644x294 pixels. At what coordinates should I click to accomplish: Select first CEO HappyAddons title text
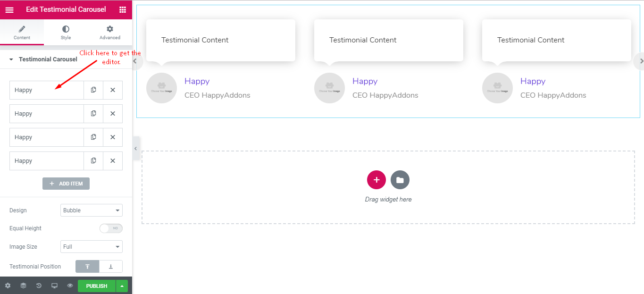[x=217, y=95]
